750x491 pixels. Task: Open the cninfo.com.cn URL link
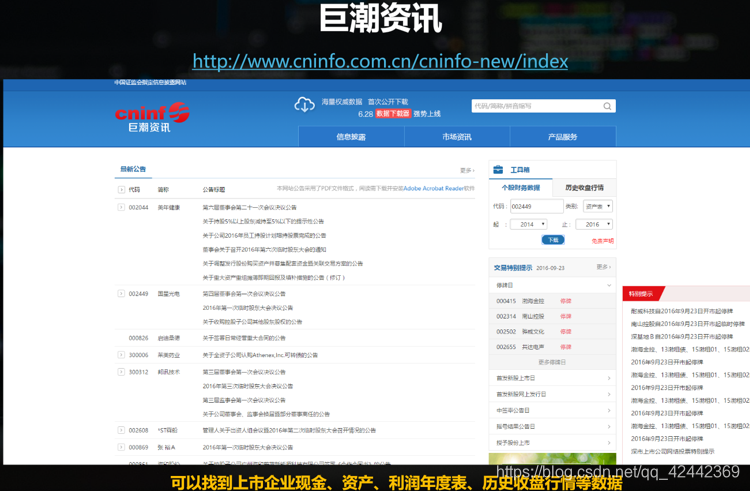[x=380, y=62]
